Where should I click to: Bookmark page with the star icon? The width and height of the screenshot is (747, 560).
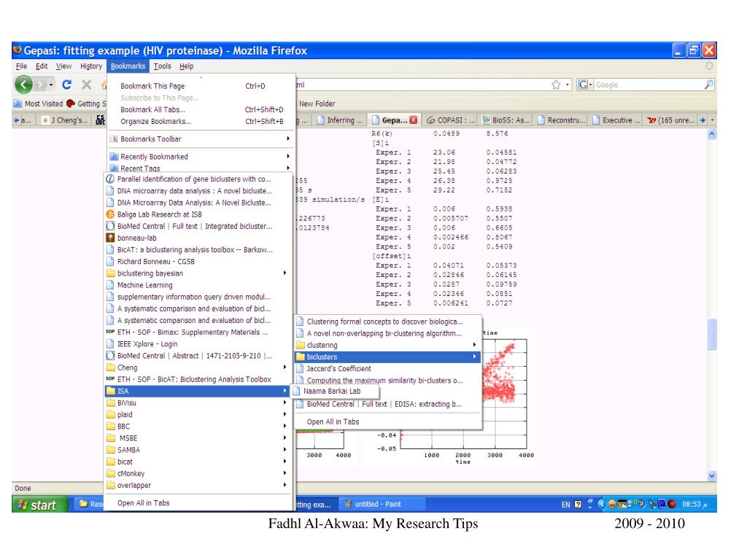(x=555, y=85)
